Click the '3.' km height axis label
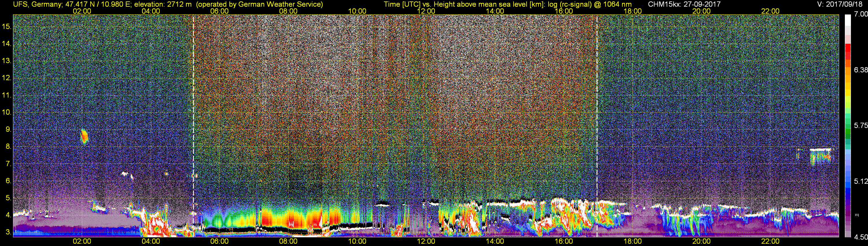This screenshot has width=868, height=246. coord(8,232)
